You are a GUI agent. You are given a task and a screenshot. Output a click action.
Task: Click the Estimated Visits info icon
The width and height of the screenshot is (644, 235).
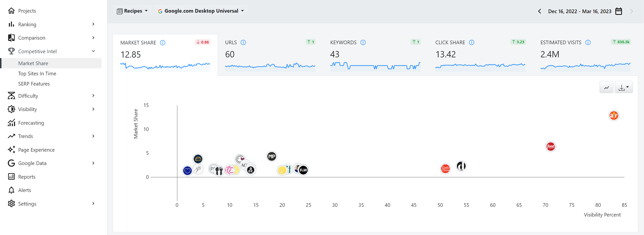(x=588, y=43)
